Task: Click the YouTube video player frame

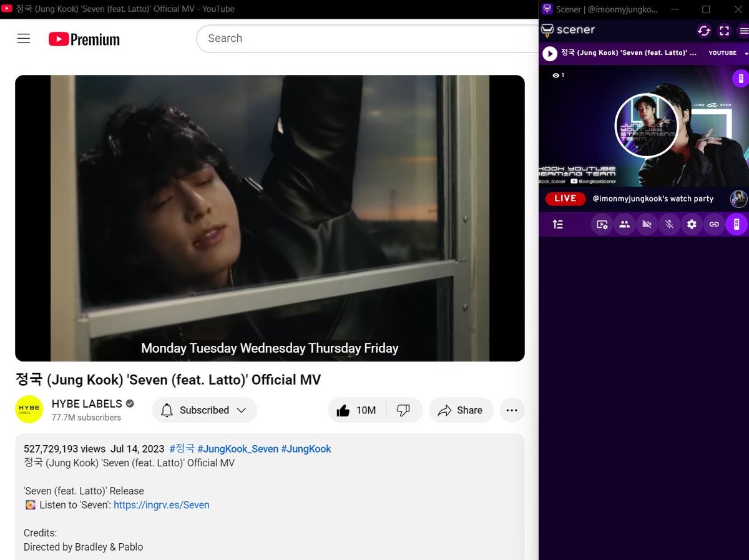Action: coord(270,218)
